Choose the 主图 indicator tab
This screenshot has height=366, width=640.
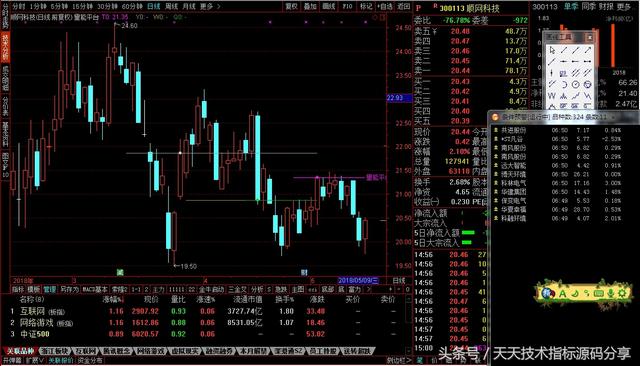(298, 289)
